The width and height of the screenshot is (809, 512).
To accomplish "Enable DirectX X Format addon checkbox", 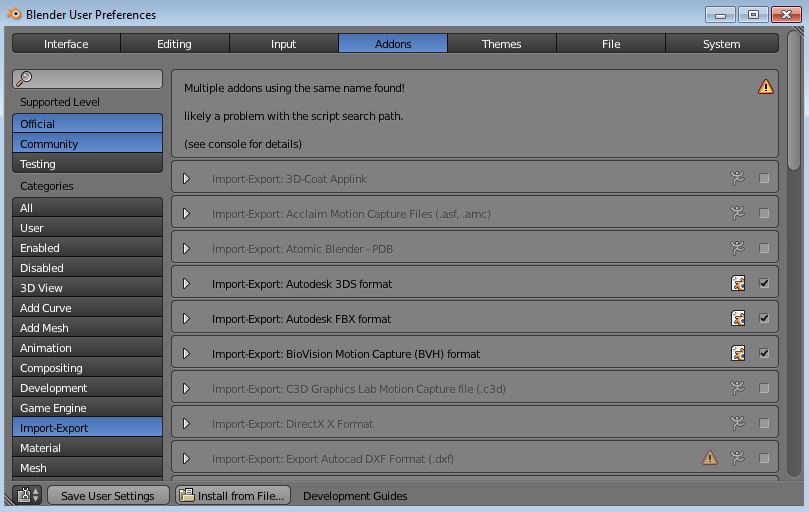I will pos(764,423).
